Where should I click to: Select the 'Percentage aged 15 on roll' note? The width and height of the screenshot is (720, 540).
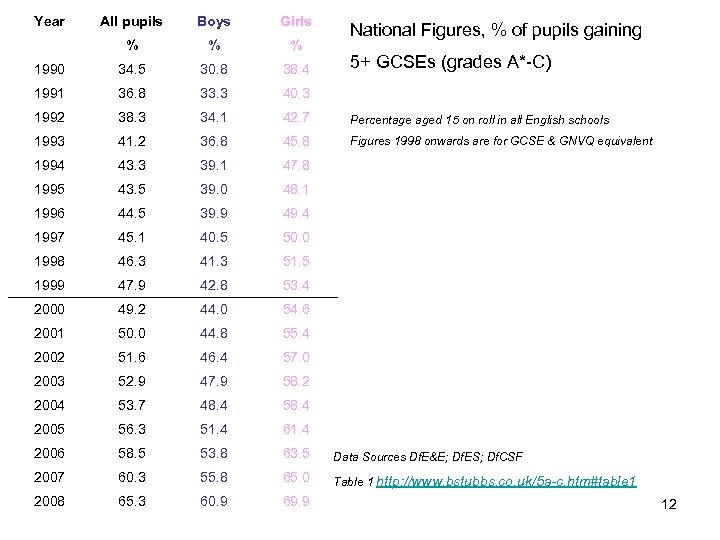478,120
